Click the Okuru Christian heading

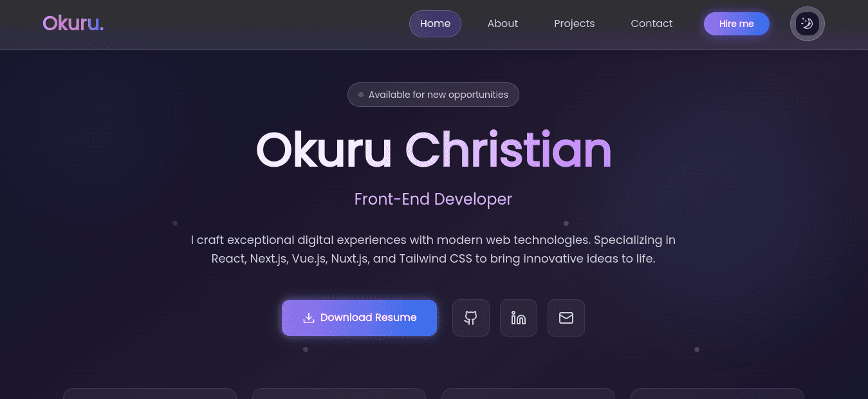[434, 150]
